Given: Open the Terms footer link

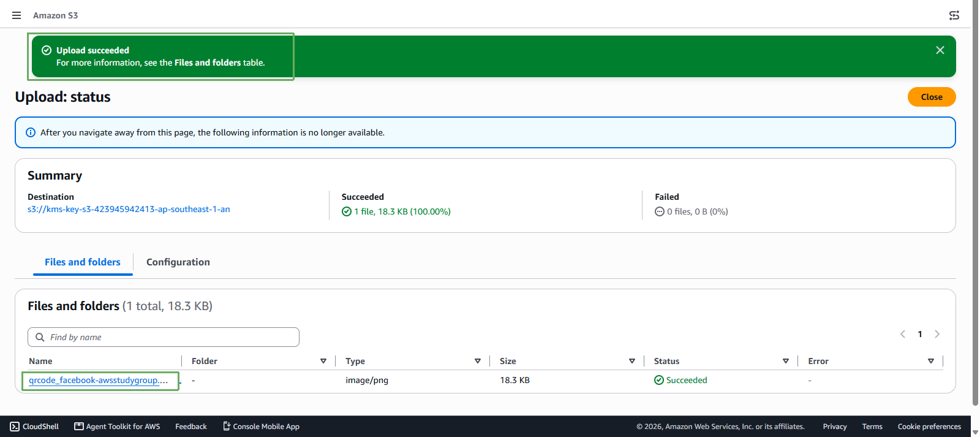Looking at the screenshot, I should (872, 427).
